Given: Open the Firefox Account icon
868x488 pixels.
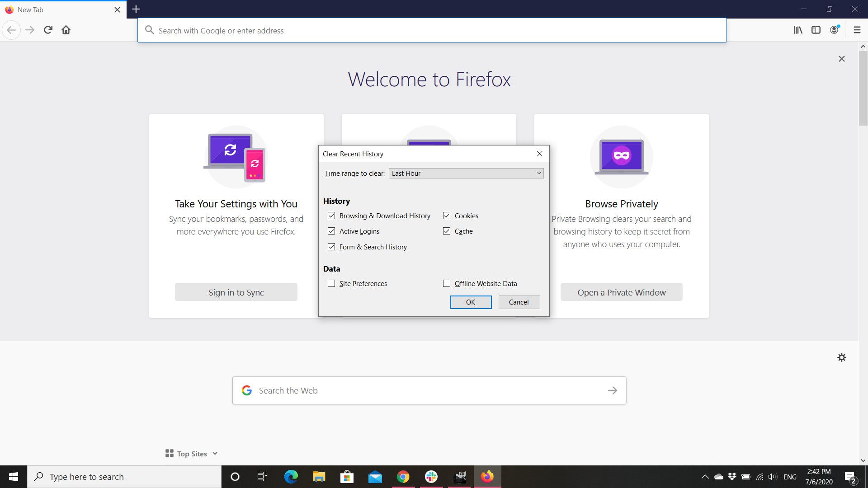Looking at the screenshot, I should [835, 30].
